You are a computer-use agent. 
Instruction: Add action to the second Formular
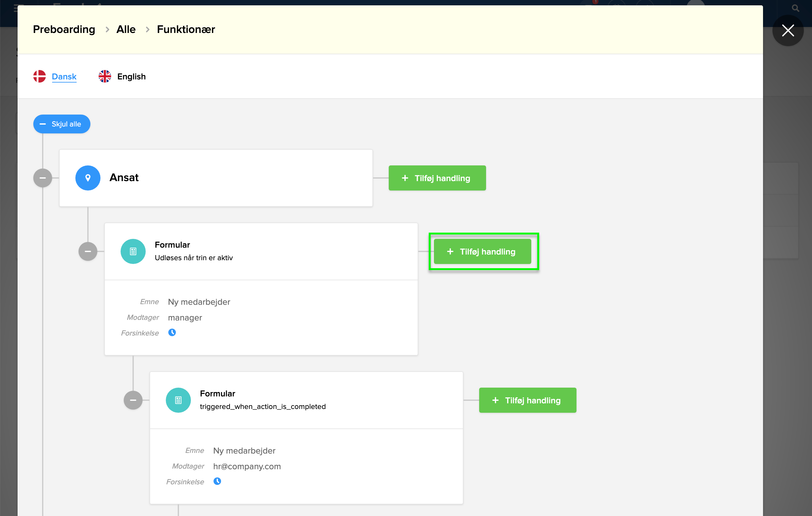[528, 400]
